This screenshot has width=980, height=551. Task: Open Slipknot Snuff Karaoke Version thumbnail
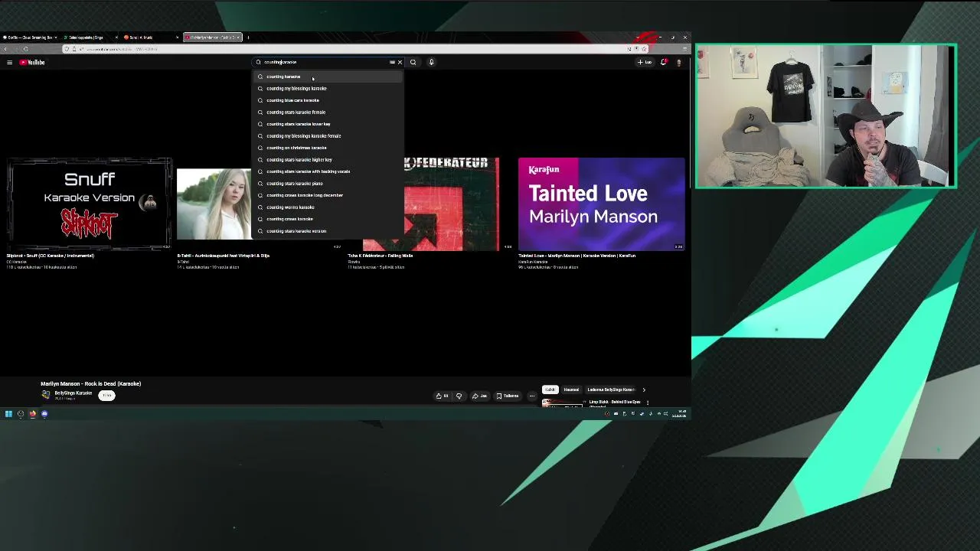[90, 204]
